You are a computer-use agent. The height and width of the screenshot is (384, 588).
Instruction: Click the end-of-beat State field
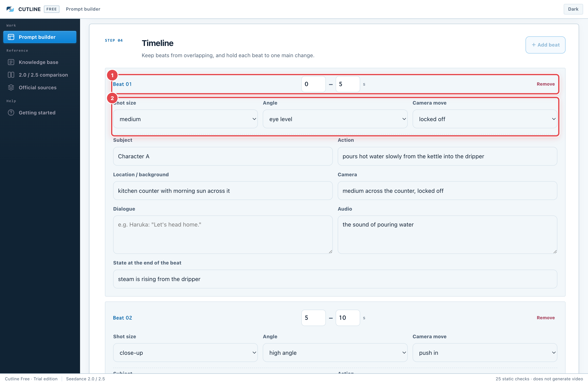tap(335, 279)
